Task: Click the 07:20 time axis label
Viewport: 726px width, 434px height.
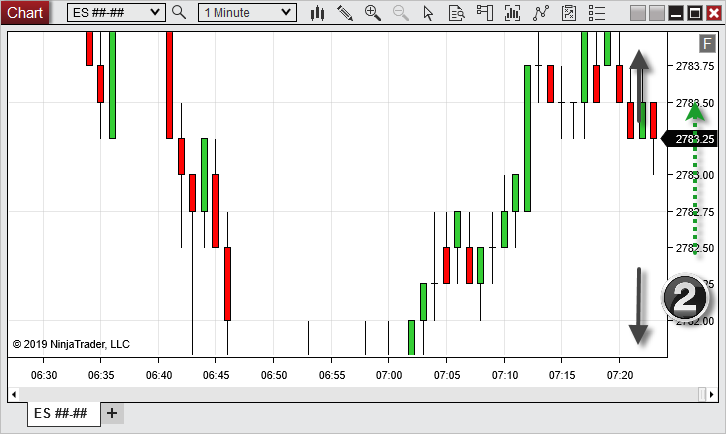Action: [x=620, y=375]
